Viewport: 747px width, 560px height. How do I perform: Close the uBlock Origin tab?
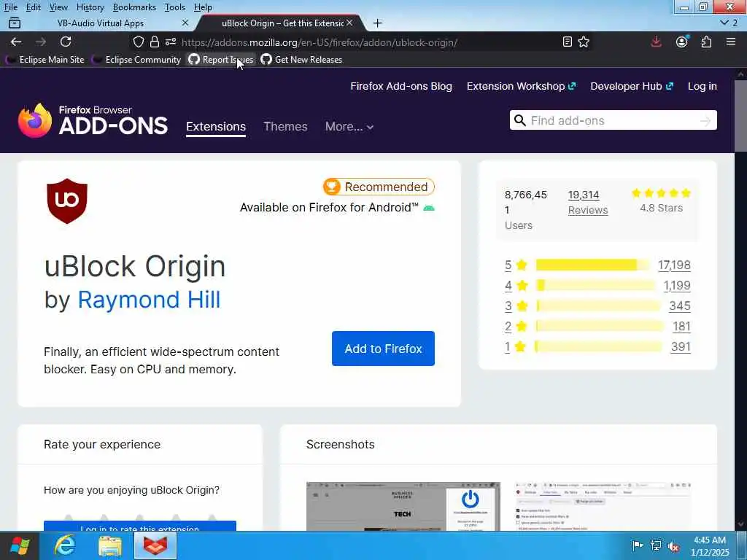349,23
